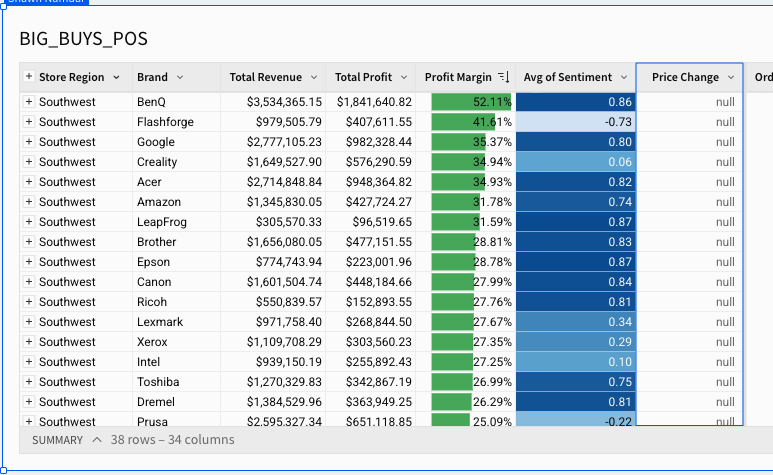Click the 0.34 sentiment colored cell
The width and height of the screenshot is (773, 475).
[576, 322]
